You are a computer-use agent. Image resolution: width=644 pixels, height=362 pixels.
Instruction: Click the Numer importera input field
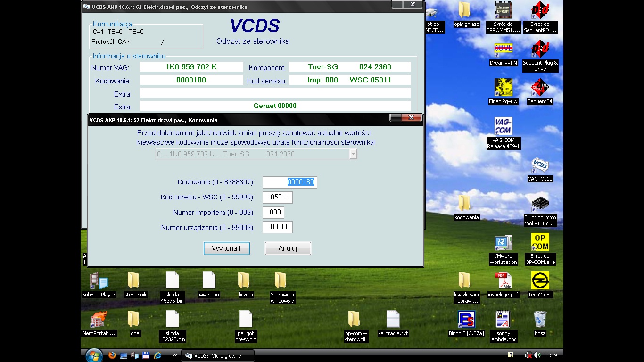pyautogui.click(x=273, y=212)
